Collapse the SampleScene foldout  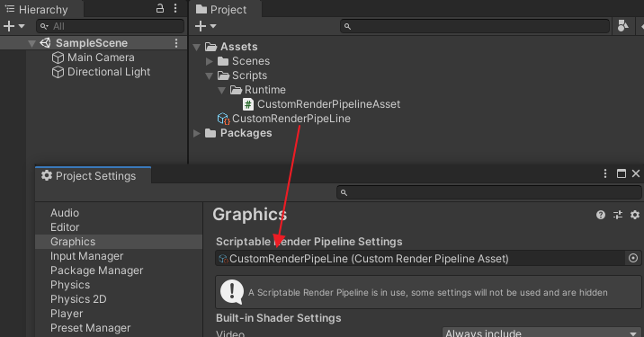point(31,43)
